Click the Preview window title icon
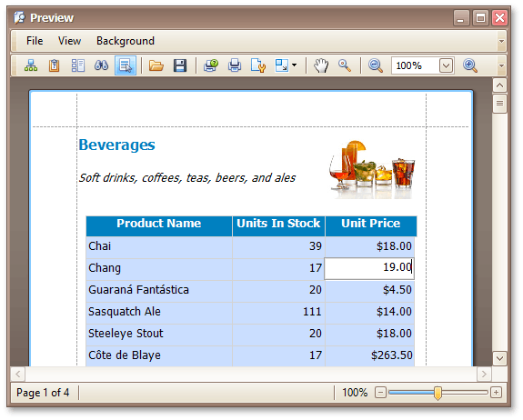This screenshot has width=523, height=420. (20, 17)
